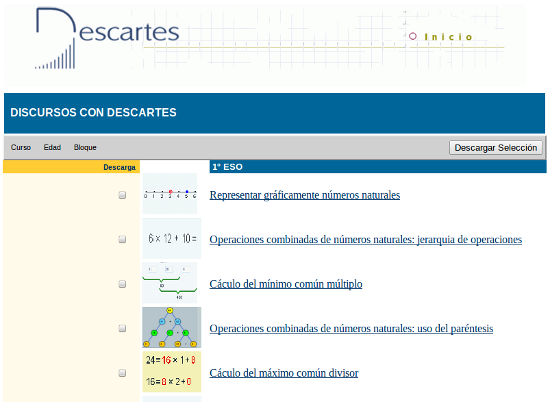The height and width of the screenshot is (402, 550).
Task: Click the Descargar Selección button
Action: pos(496,148)
